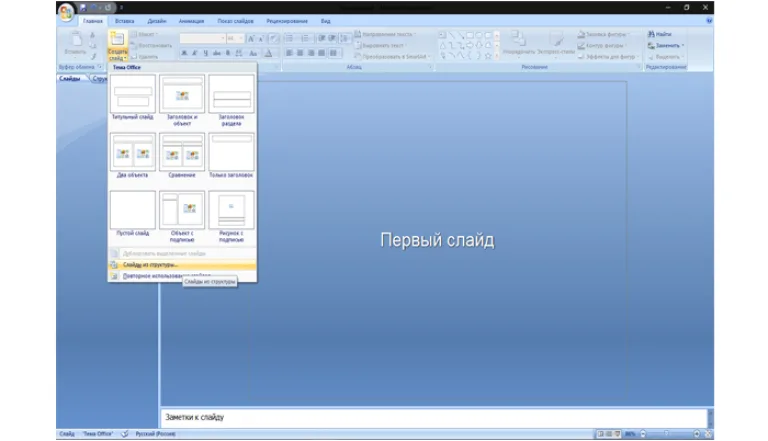Image resolution: width=768 pixels, height=441 pixels.
Task: Open the Вставка ribbon tab
Action: (x=124, y=21)
